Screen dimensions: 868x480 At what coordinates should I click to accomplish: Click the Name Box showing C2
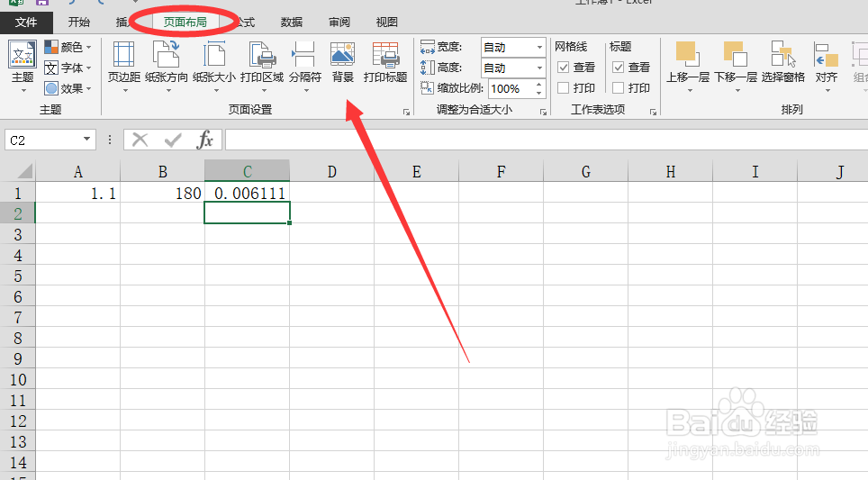pyautogui.click(x=43, y=140)
